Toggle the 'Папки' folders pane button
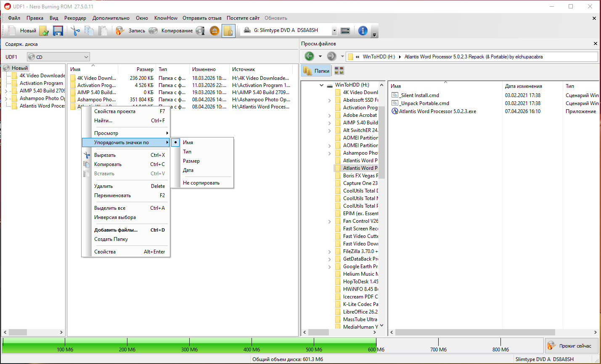The image size is (601, 364). (x=316, y=71)
